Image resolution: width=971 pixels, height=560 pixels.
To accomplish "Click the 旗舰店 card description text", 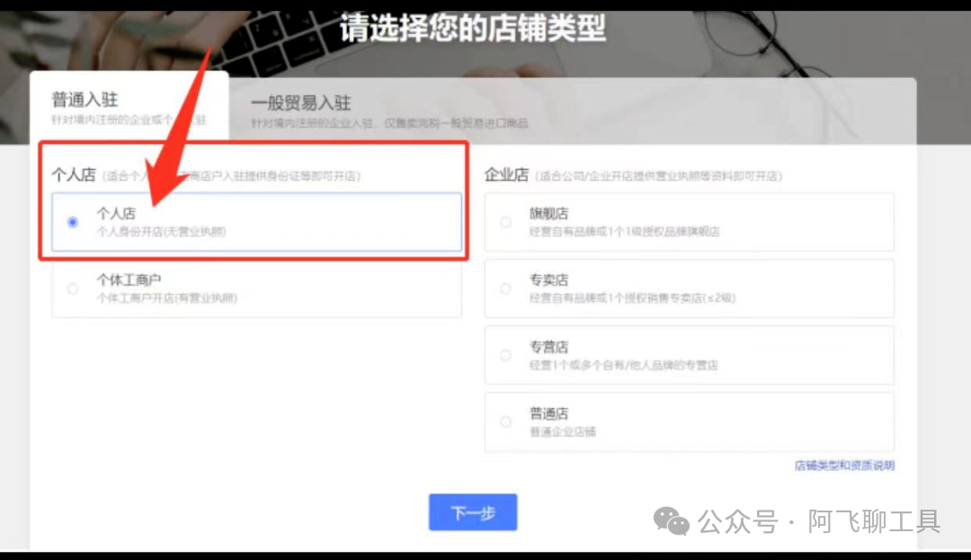I will click(x=624, y=231).
